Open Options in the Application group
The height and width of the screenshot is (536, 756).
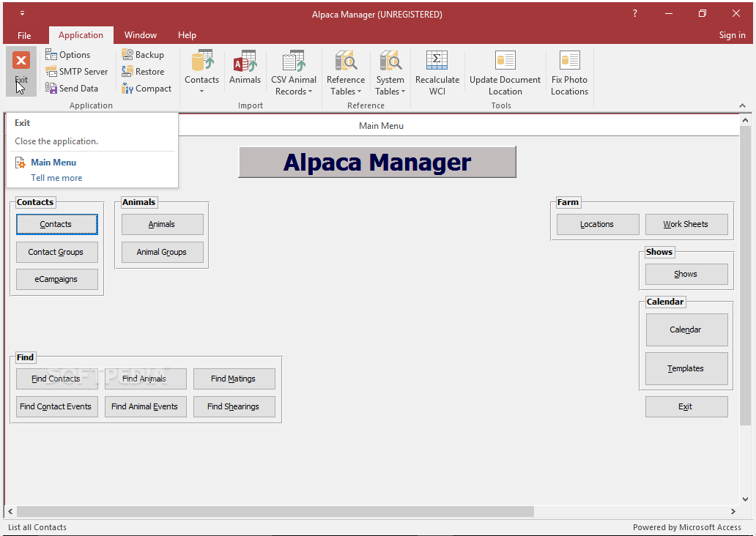pyautogui.click(x=68, y=54)
